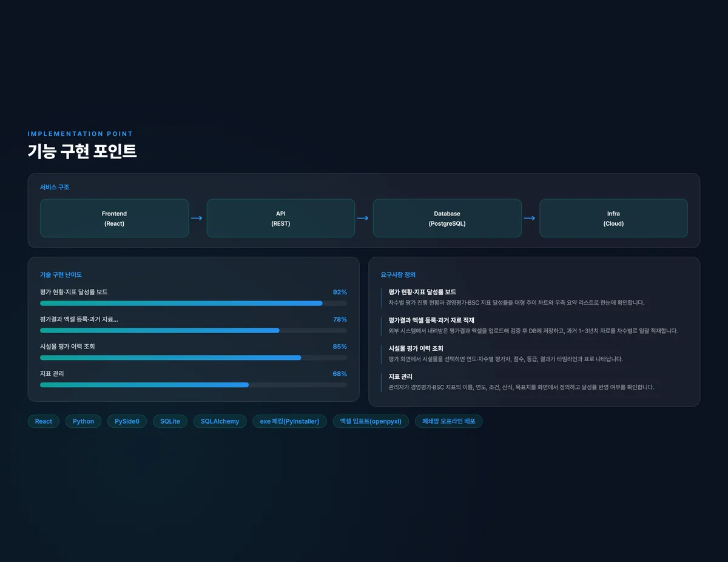Click the IMPLEMENTATION POINT eyebrow label
The image size is (728, 562).
pos(81,134)
